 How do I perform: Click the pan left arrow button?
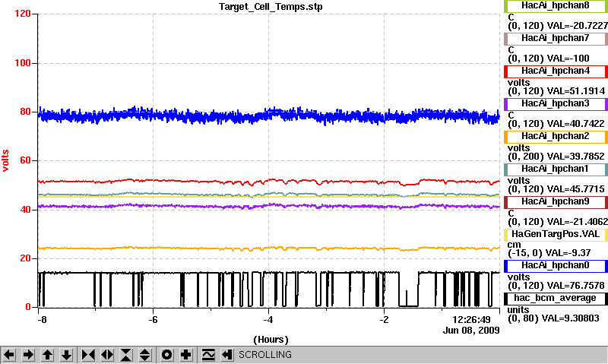click(9, 355)
